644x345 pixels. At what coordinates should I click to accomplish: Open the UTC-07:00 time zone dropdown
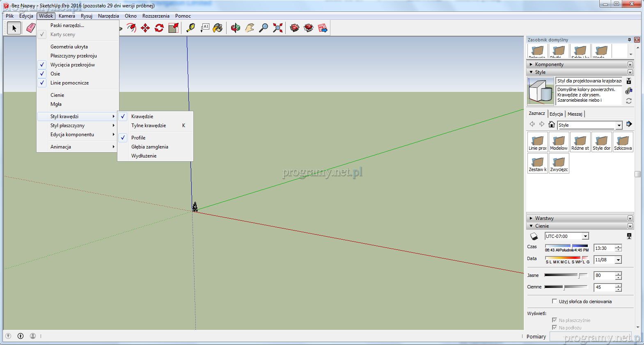click(586, 236)
